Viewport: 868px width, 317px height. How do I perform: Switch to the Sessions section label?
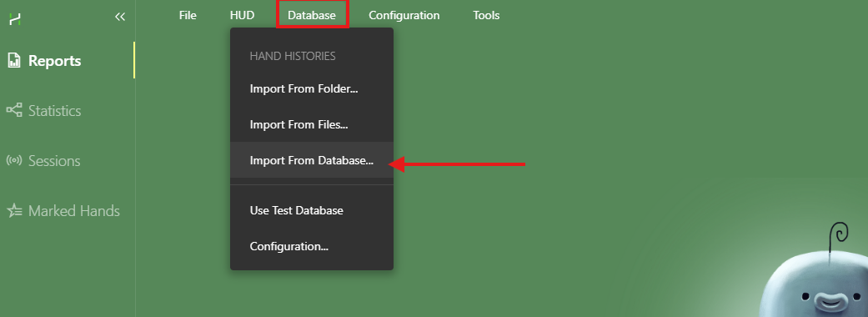click(x=54, y=161)
